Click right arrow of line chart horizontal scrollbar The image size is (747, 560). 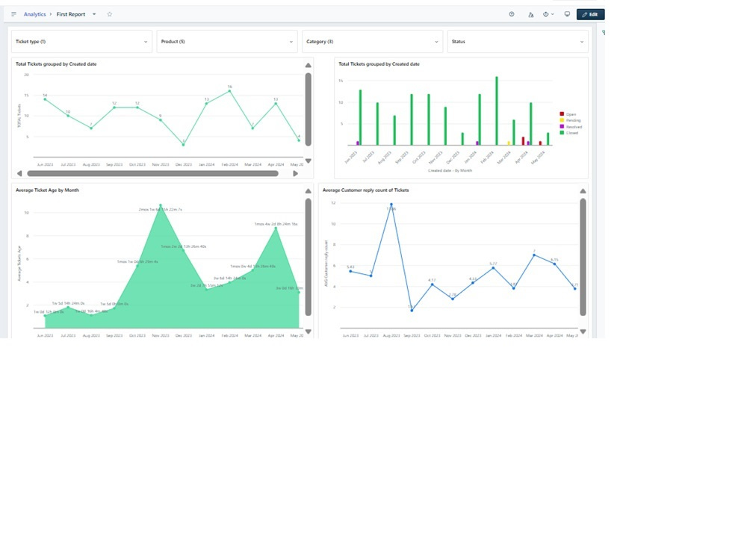tap(295, 174)
